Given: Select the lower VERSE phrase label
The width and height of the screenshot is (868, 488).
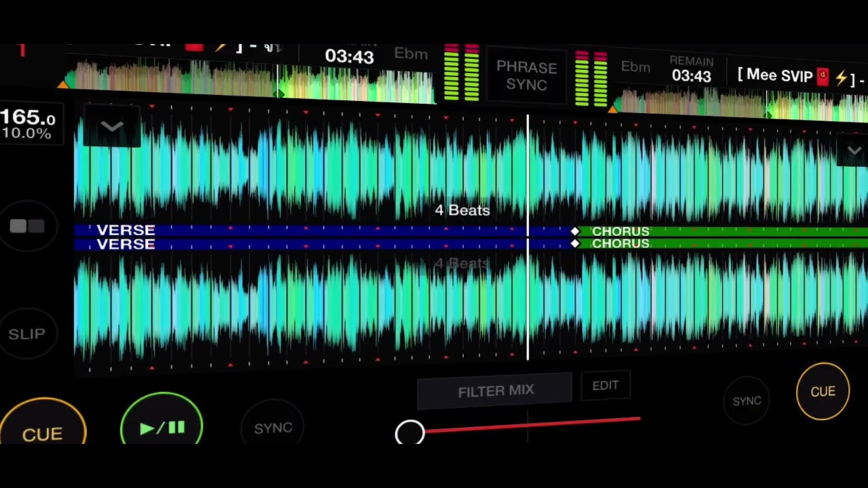Looking at the screenshot, I should (x=126, y=244).
